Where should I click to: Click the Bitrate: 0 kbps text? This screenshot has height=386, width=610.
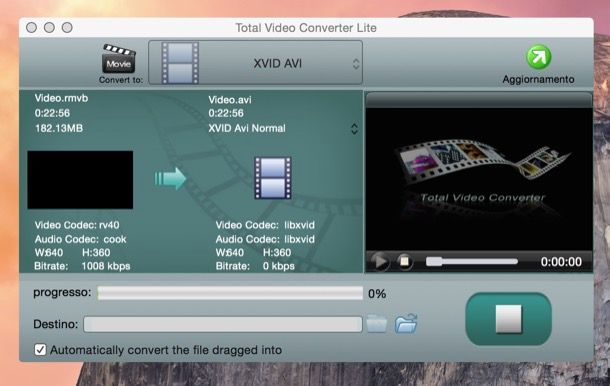[x=255, y=266]
